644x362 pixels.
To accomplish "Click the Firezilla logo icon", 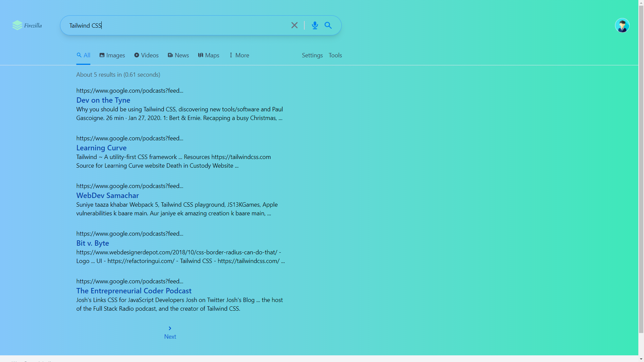I will [x=17, y=25].
